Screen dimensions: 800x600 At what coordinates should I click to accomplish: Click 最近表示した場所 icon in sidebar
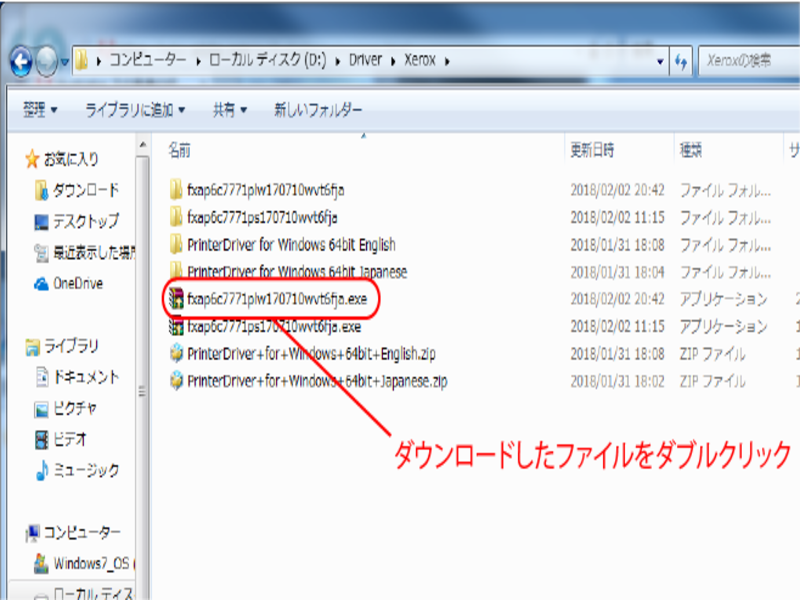click(x=41, y=253)
